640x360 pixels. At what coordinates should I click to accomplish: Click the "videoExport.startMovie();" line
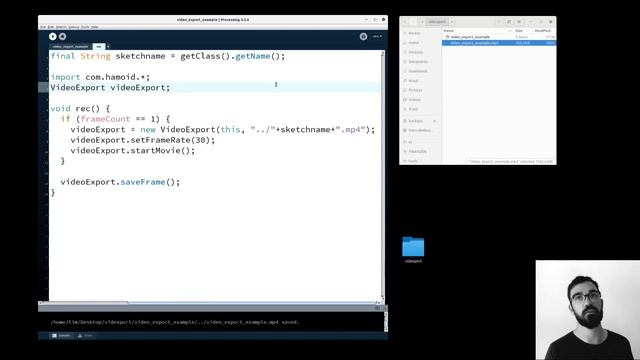(x=133, y=151)
